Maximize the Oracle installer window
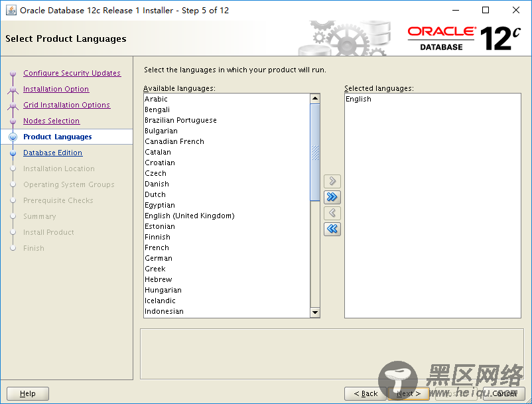The width and height of the screenshot is (532, 404). click(x=486, y=10)
